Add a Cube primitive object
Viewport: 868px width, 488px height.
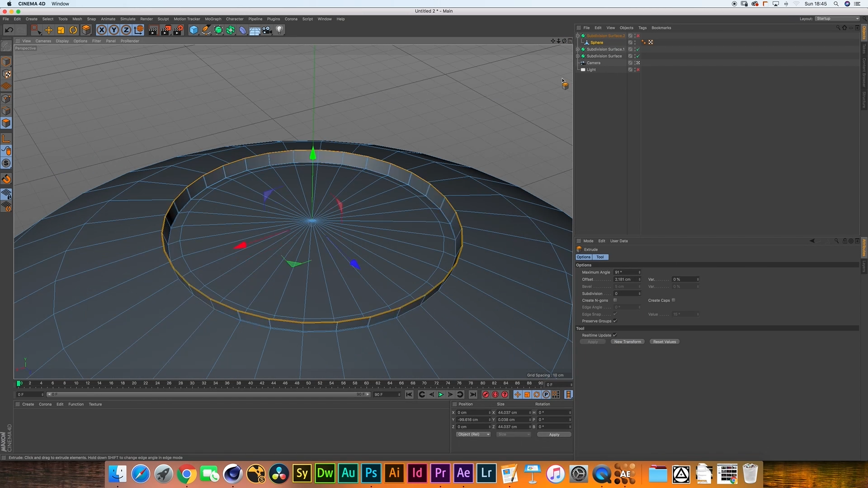[x=193, y=30]
